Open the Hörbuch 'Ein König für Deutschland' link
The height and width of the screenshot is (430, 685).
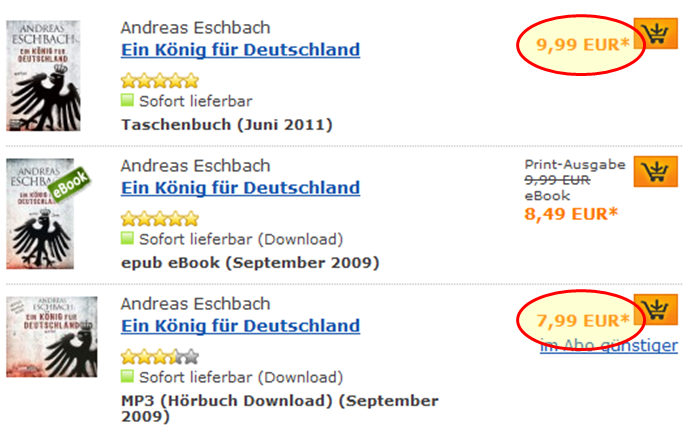[x=240, y=326]
